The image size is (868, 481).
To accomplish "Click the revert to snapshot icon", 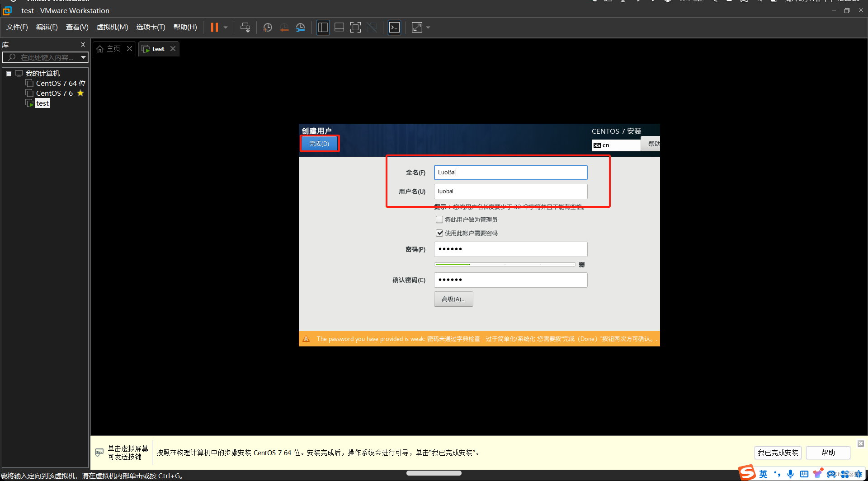I will (284, 28).
